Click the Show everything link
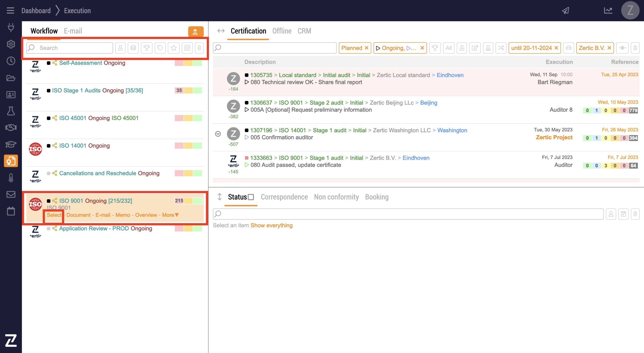The image size is (644, 353). (x=271, y=225)
